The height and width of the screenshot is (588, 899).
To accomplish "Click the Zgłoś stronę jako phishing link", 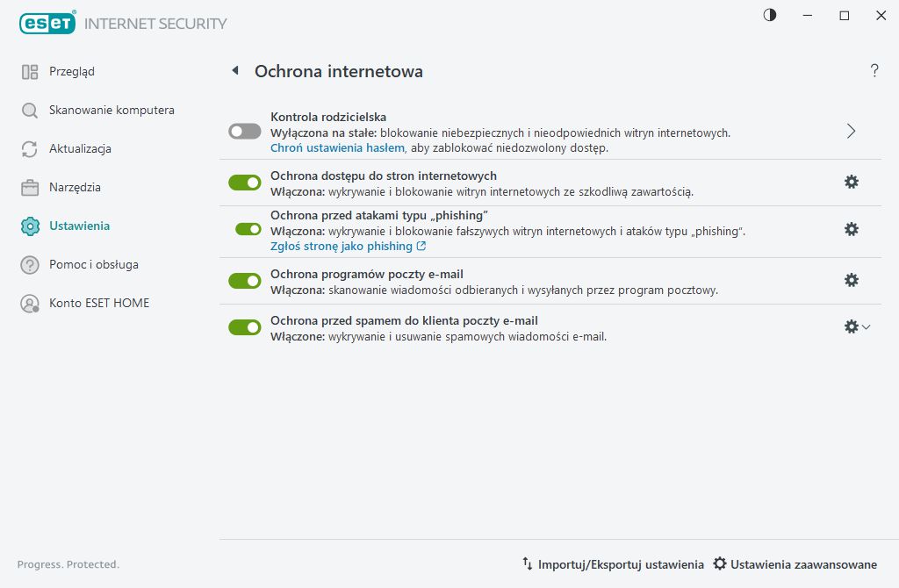I will (342, 247).
